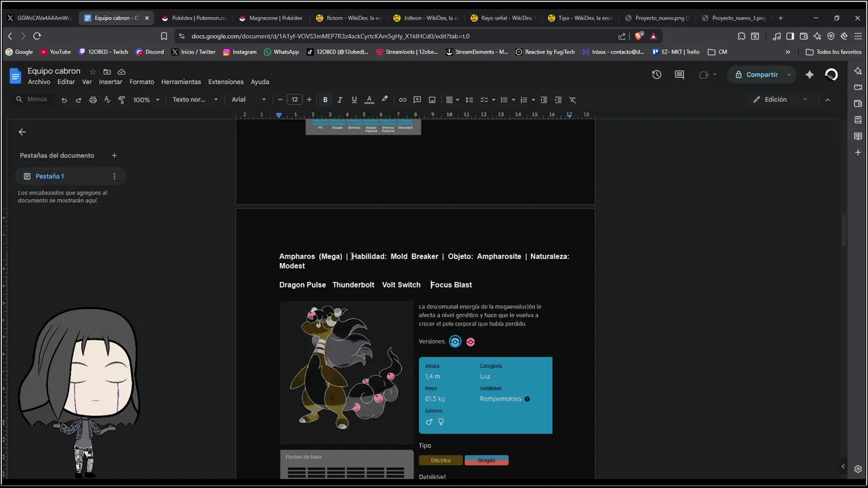The width and height of the screenshot is (868, 488).
Task: Undo the last edit in the Docs toolbar
Action: coord(64,100)
